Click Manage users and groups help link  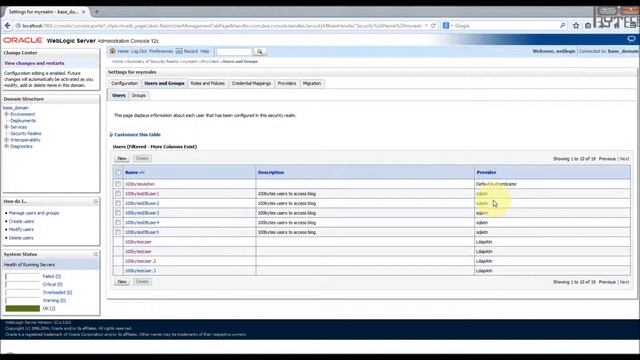tap(34, 213)
